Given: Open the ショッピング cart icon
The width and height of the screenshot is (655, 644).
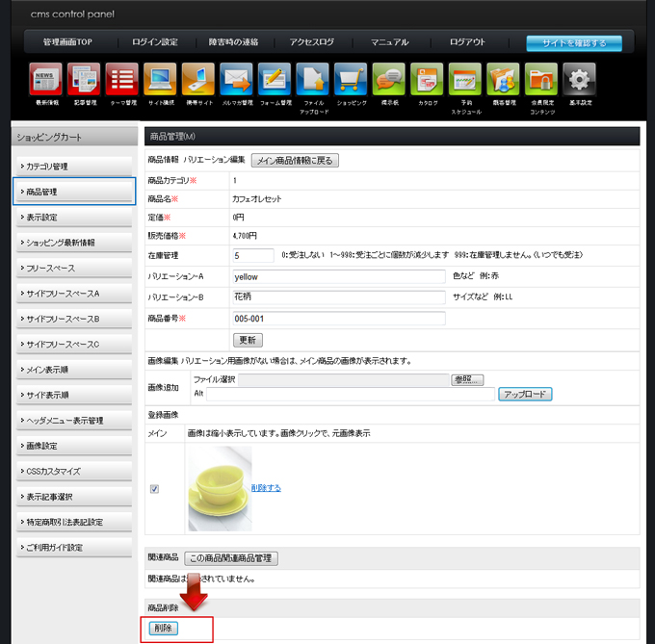Looking at the screenshot, I should [x=350, y=79].
